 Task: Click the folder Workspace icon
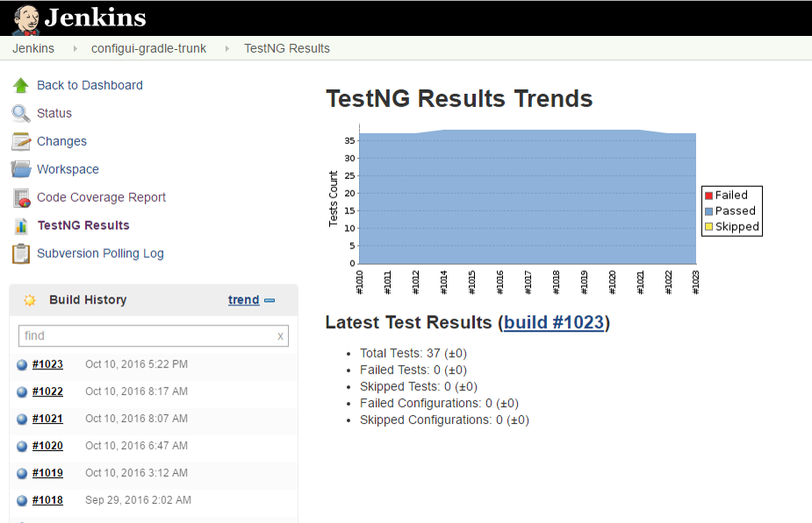pyautogui.click(x=21, y=169)
